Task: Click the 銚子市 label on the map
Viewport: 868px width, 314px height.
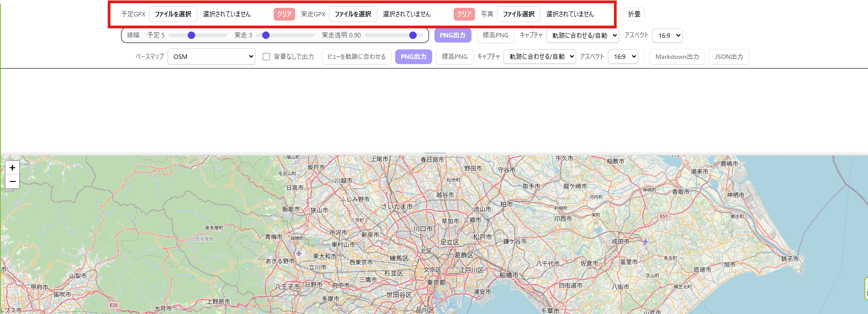Action: click(x=790, y=259)
